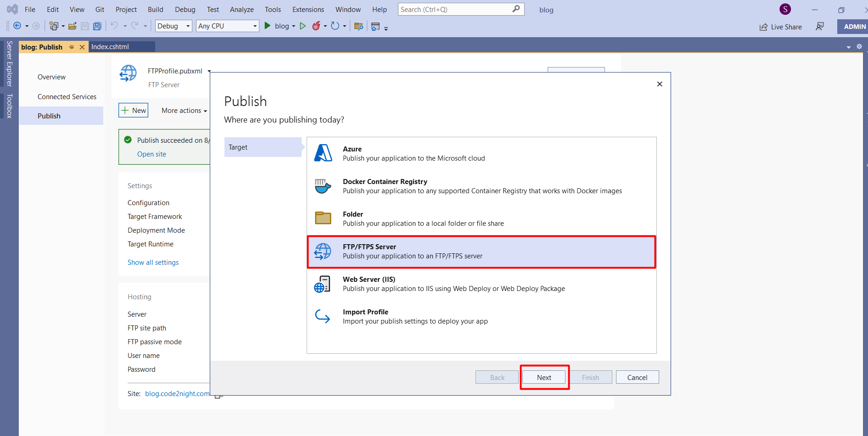Click the Search (Ctrl+Q) box
This screenshot has height=436, width=868.
461,9
